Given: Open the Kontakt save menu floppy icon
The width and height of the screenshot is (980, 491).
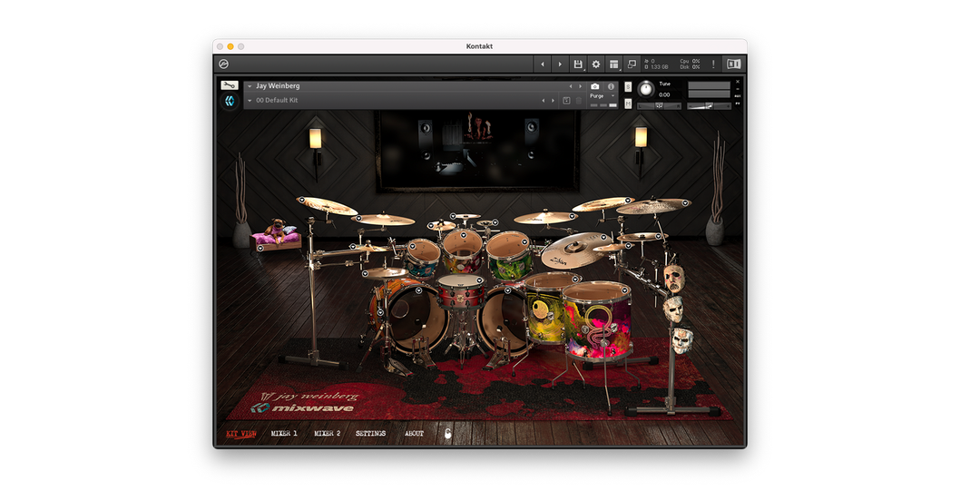Looking at the screenshot, I should point(578,64).
